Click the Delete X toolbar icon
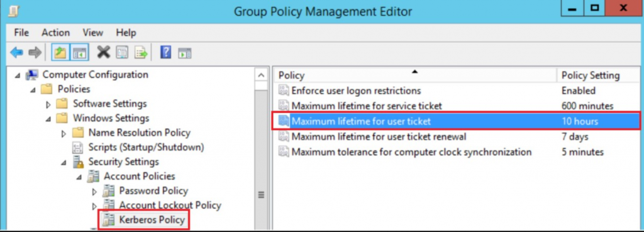644x232 pixels. pyautogui.click(x=104, y=53)
